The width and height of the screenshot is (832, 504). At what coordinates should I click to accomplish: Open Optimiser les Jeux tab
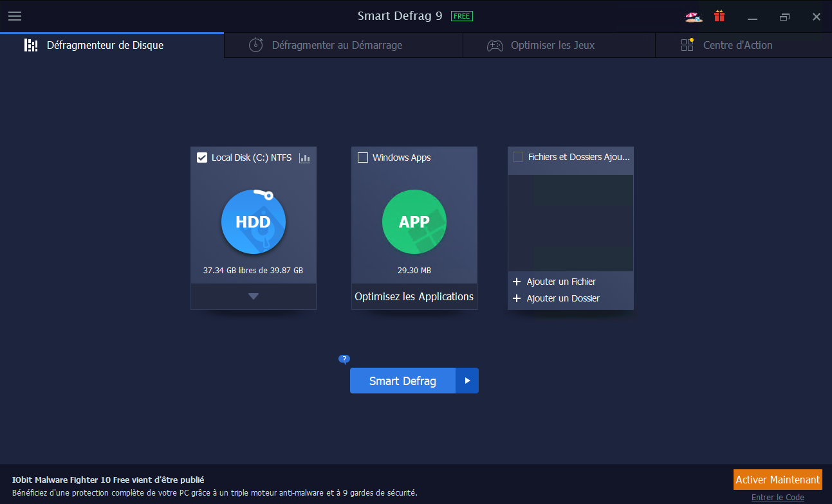(x=559, y=45)
